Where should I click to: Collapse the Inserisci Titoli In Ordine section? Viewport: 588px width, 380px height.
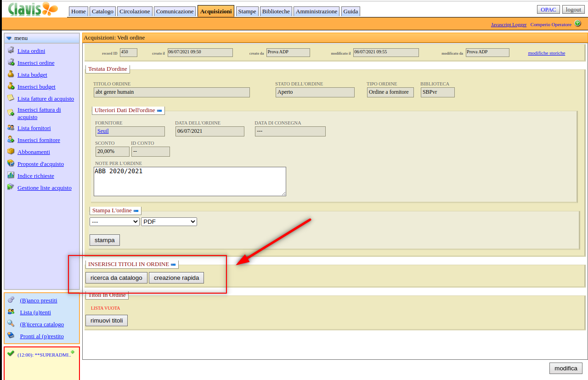pos(173,265)
